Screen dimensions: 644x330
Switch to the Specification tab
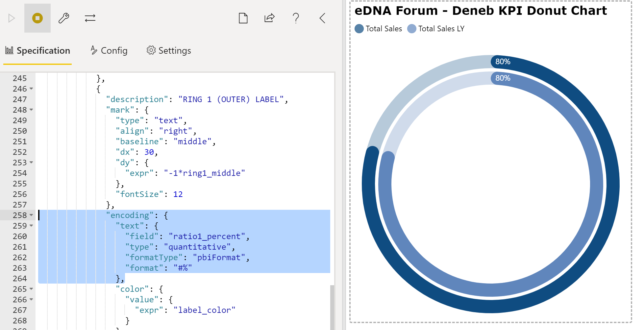(37, 51)
